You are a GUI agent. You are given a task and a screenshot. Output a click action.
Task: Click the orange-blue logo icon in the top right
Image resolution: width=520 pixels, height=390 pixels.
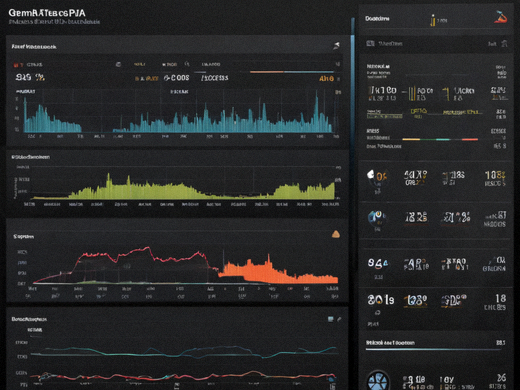pos(500,17)
